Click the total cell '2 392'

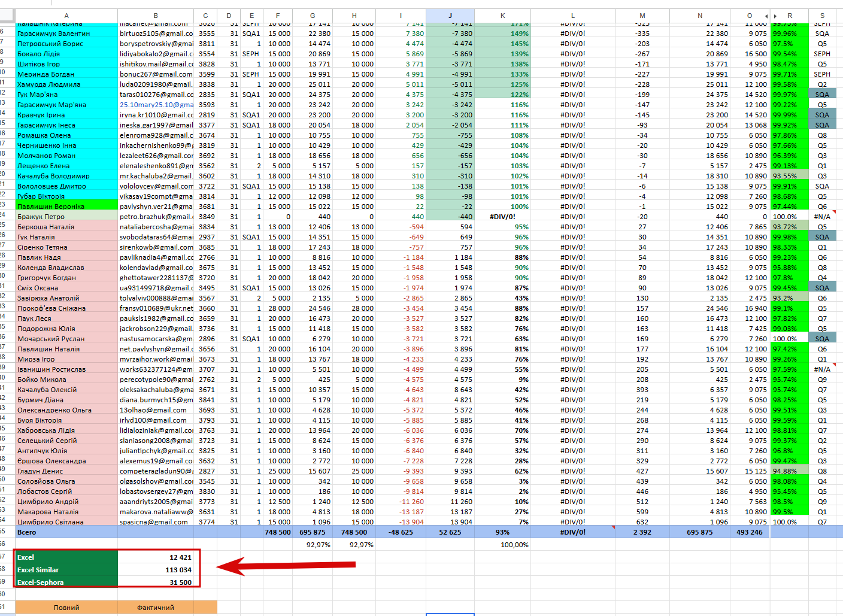coord(642,532)
